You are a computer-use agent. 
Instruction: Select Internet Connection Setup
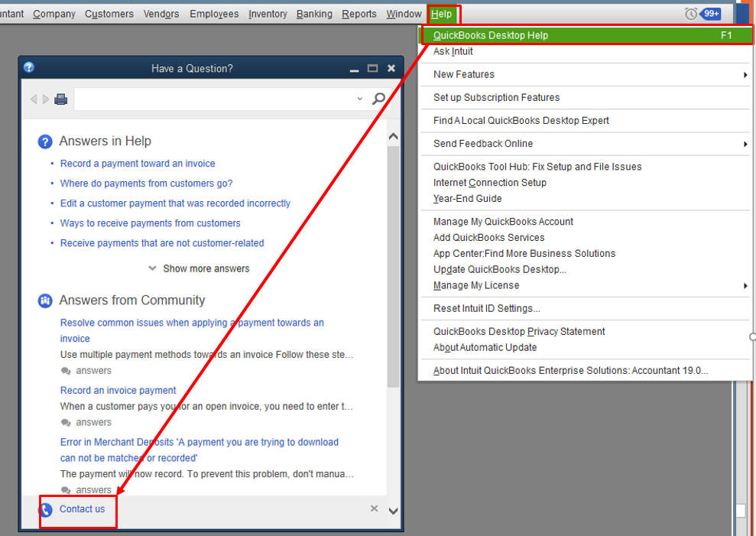click(x=586, y=183)
